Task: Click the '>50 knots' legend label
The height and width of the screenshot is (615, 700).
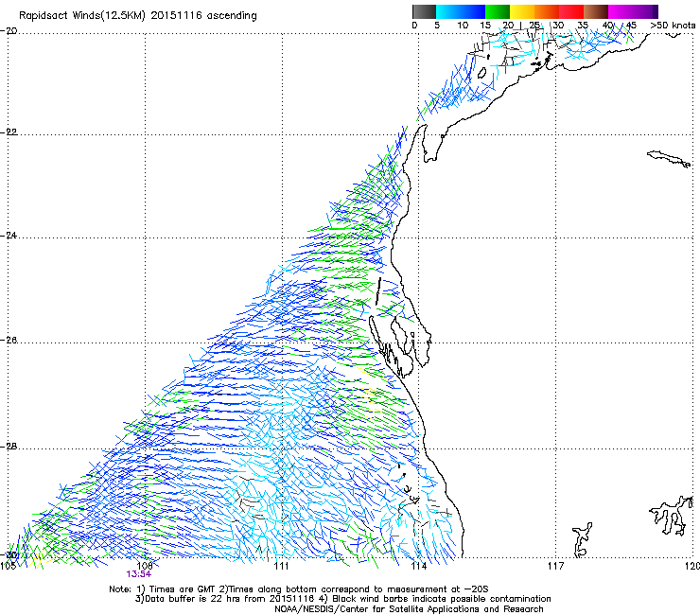Action: coord(673,26)
